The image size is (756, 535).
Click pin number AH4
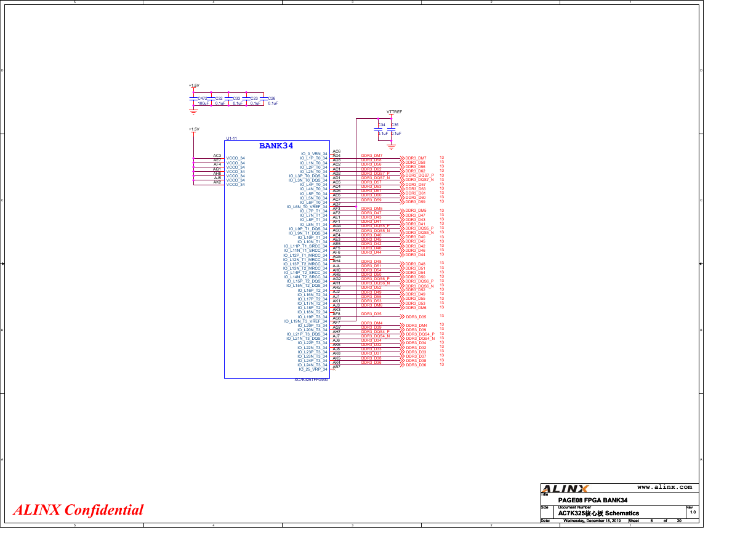pos(336,261)
